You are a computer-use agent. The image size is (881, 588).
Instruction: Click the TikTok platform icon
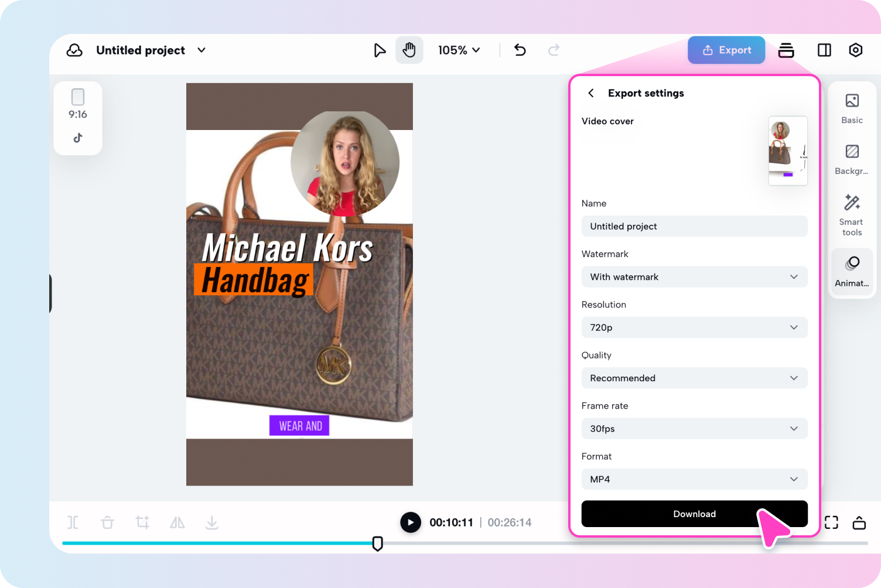(78, 138)
